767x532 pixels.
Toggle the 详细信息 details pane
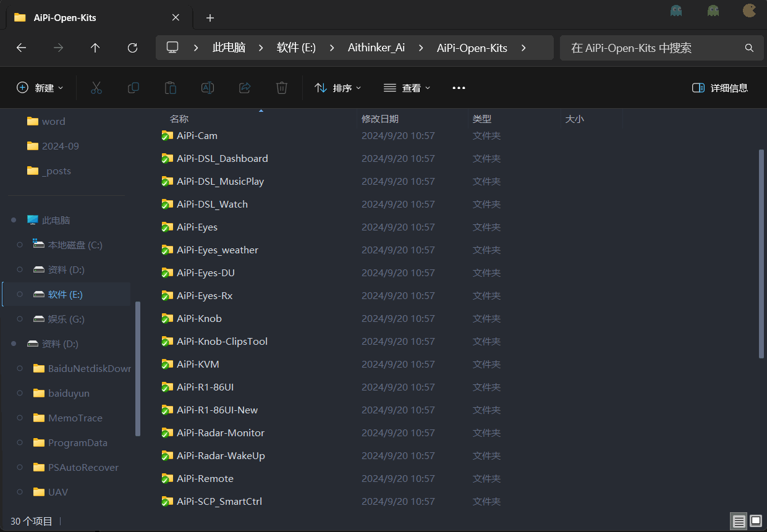pos(720,88)
